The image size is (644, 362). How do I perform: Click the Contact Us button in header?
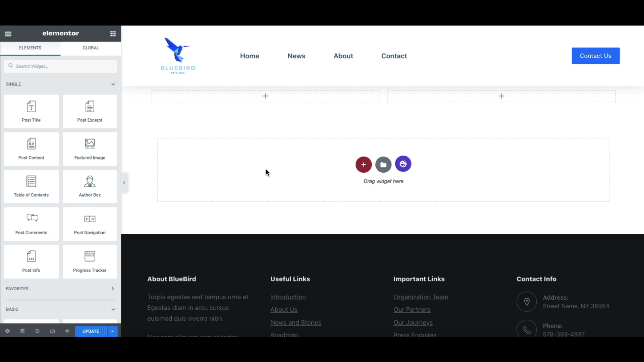click(x=596, y=56)
